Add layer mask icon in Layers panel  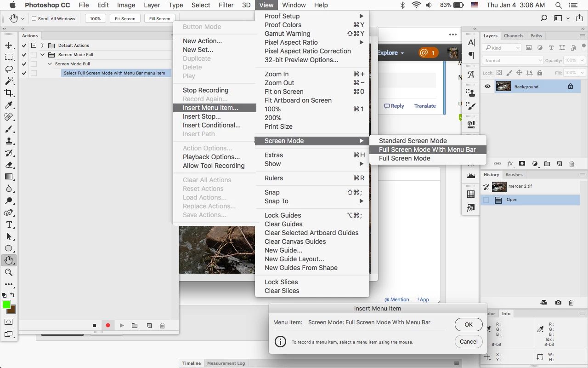522,163
